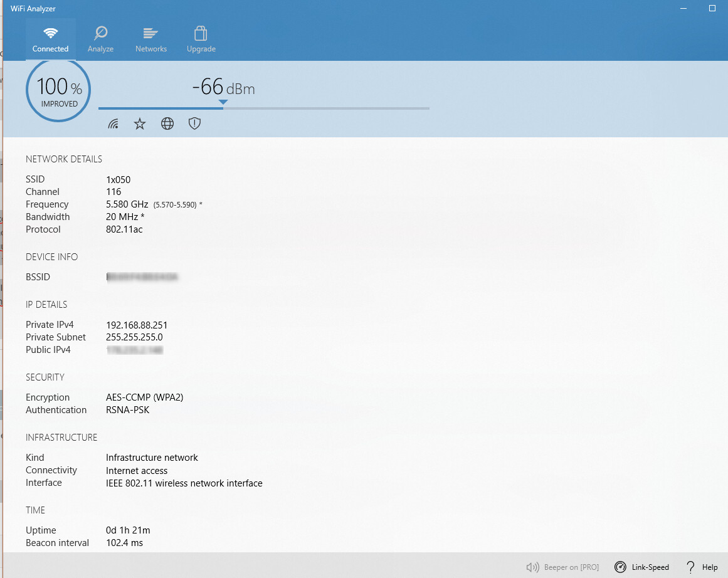Click the shield security icon
Viewport: 728px width, 578px height.
coord(194,123)
